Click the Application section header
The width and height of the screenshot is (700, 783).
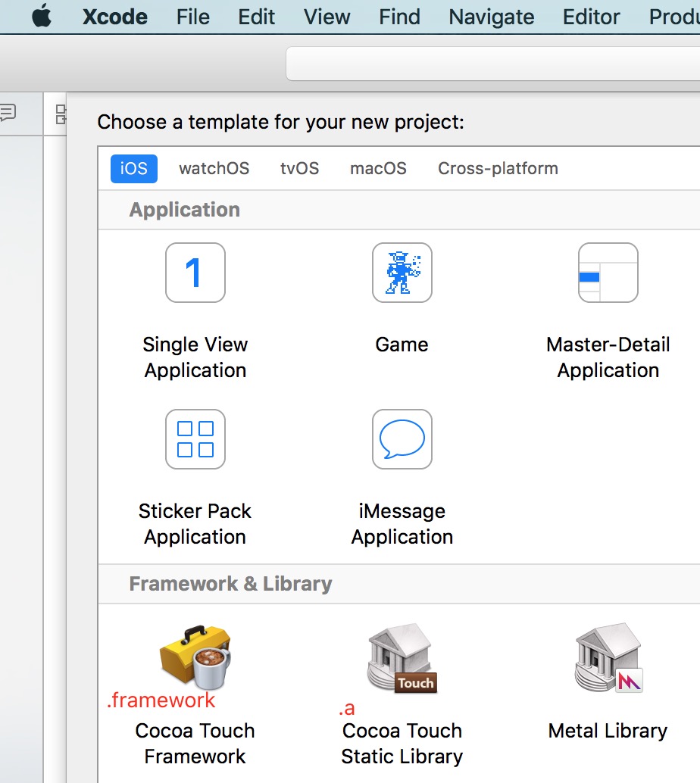184,210
